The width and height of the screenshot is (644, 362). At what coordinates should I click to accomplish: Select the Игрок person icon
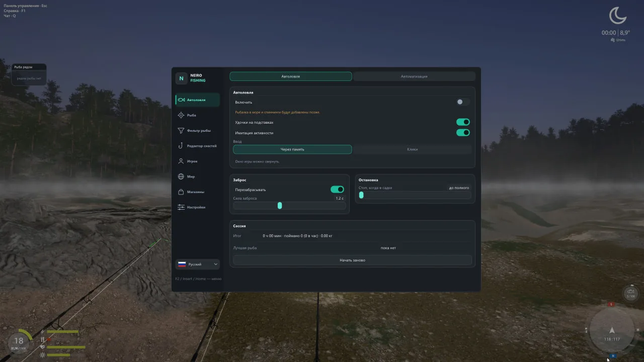pos(181,161)
